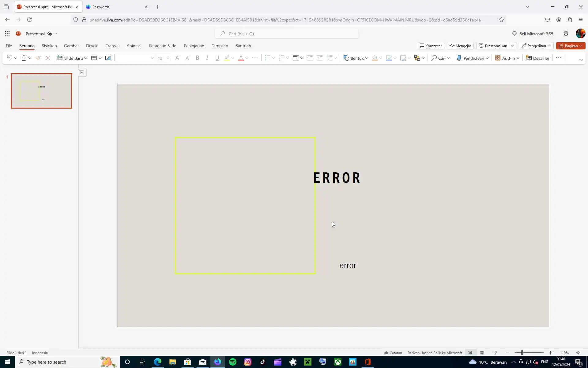Click the Arrange shapes icon
The width and height of the screenshot is (588, 368).
pyautogui.click(x=417, y=58)
